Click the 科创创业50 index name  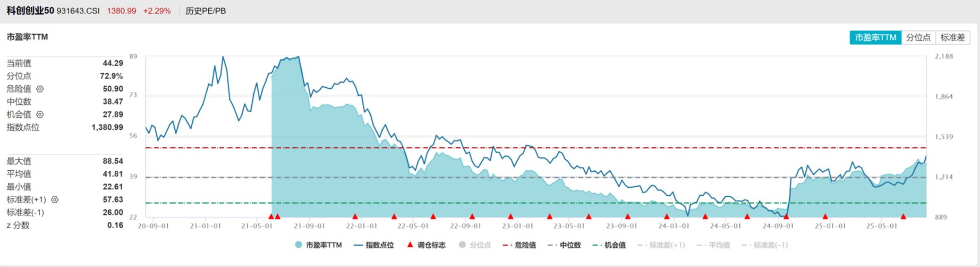(30, 11)
